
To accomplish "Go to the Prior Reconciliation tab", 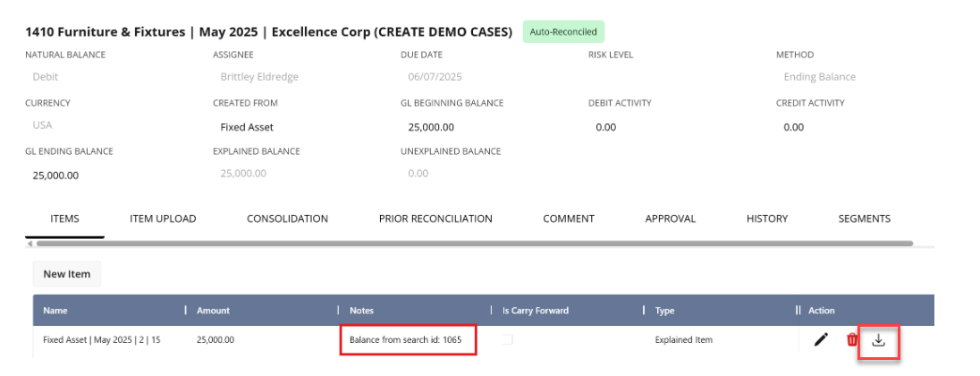I will click(435, 218).
